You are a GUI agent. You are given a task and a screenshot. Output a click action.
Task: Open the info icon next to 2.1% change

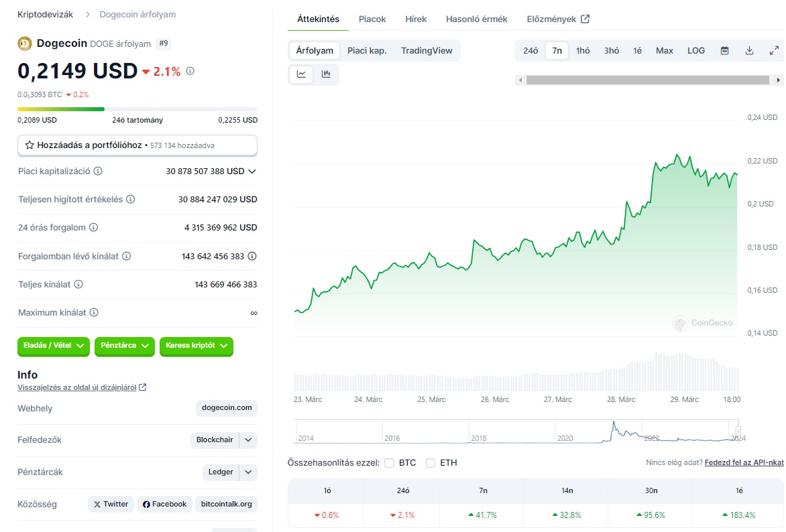coord(190,71)
